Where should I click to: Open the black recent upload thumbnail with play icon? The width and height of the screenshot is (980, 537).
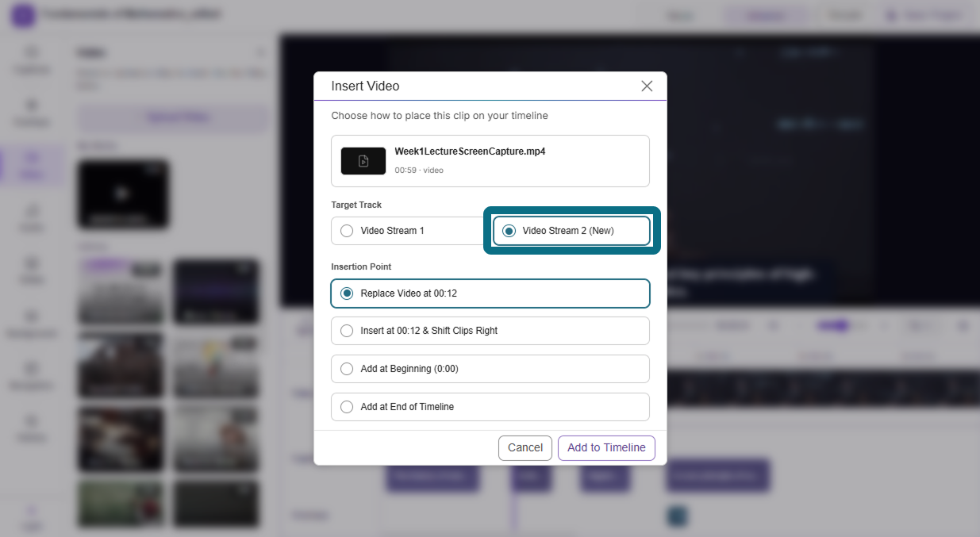(x=123, y=195)
